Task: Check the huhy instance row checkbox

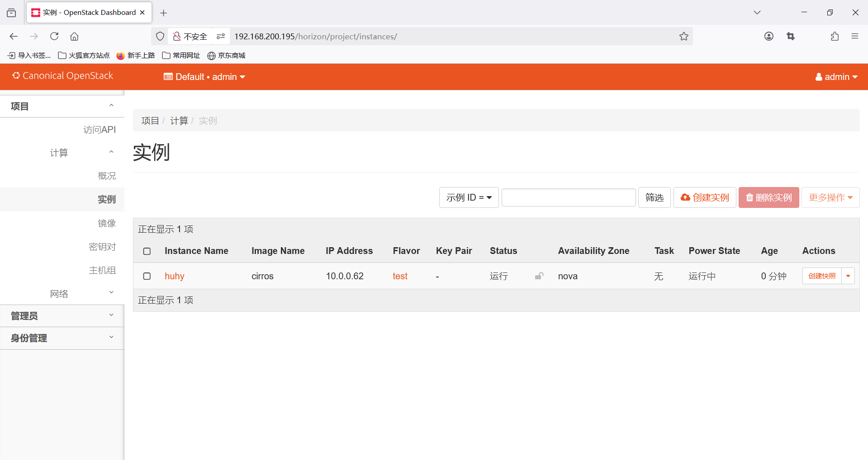Action: (x=147, y=276)
